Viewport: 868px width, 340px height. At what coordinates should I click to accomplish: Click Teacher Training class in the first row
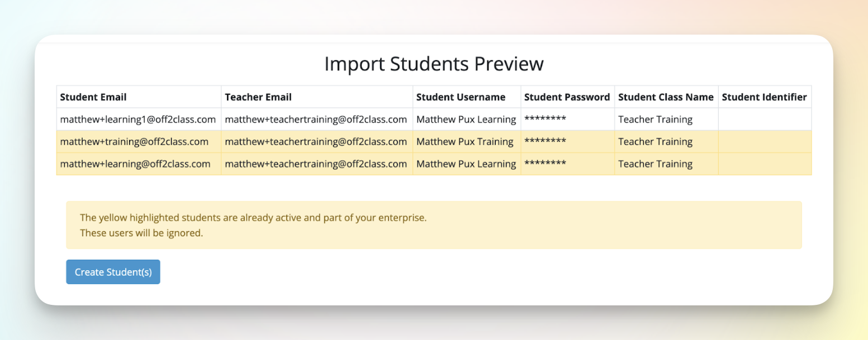tap(655, 119)
